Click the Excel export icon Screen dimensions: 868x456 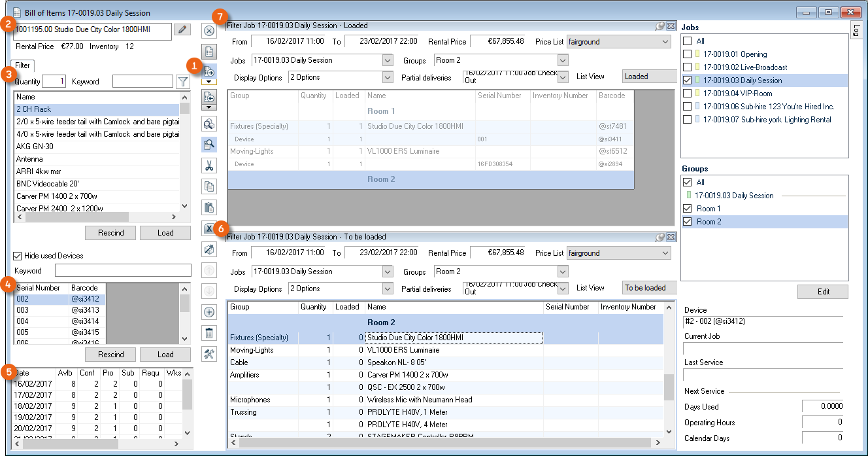pyautogui.click(x=209, y=228)
